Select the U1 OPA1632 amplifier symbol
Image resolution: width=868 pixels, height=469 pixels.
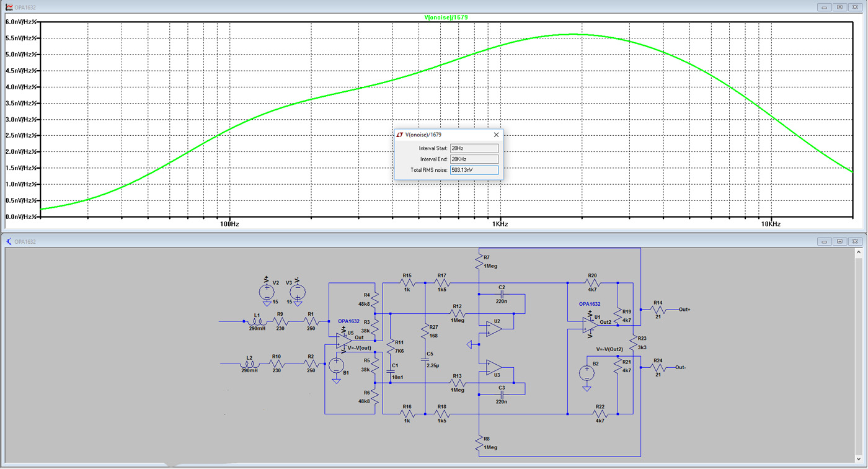tap(590, 325)
